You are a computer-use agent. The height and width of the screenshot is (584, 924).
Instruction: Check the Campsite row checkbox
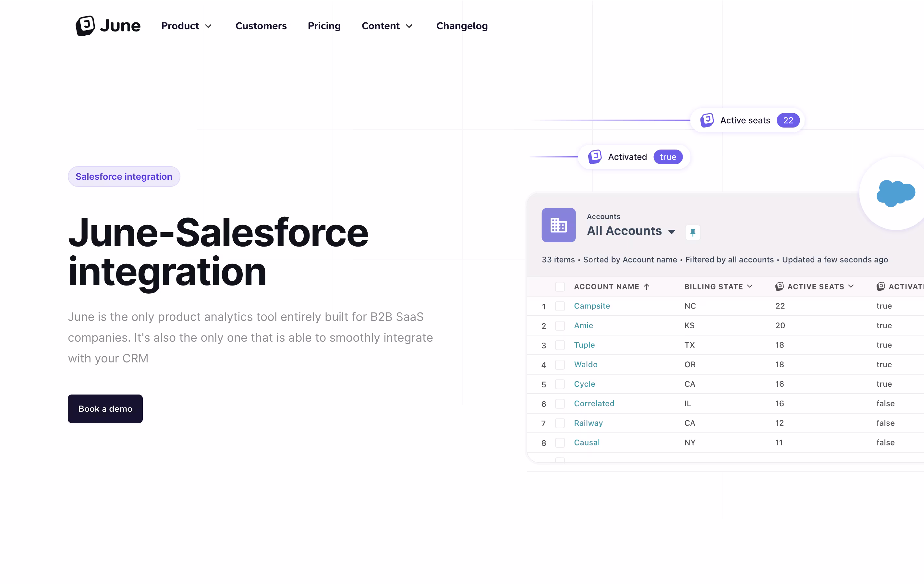[560, 306]
